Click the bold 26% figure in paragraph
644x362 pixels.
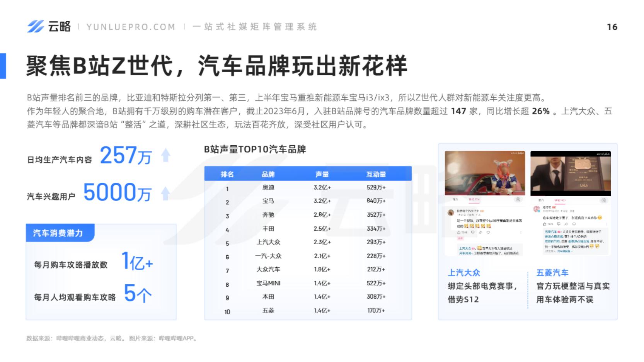pyautogui.click(x=541, y=111)
